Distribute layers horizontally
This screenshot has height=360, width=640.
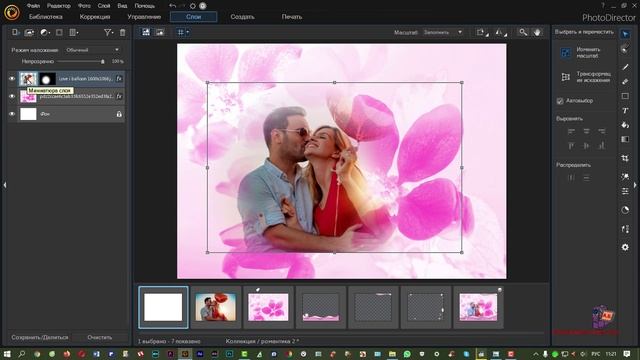pyautogui.click(x=571, y=178)
